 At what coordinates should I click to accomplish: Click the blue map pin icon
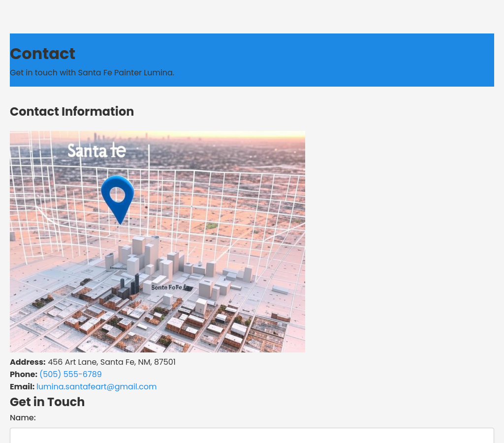pos(117,197)
